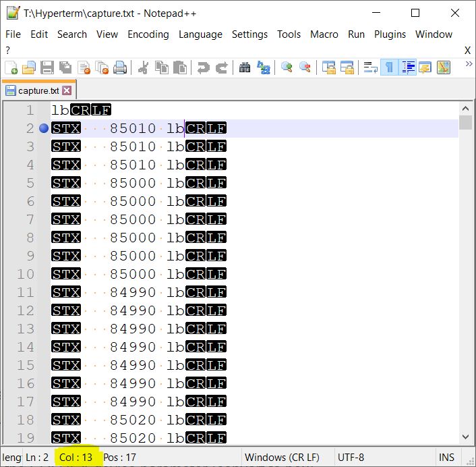
Task: Click Close All documents icon
Action: 102,67
